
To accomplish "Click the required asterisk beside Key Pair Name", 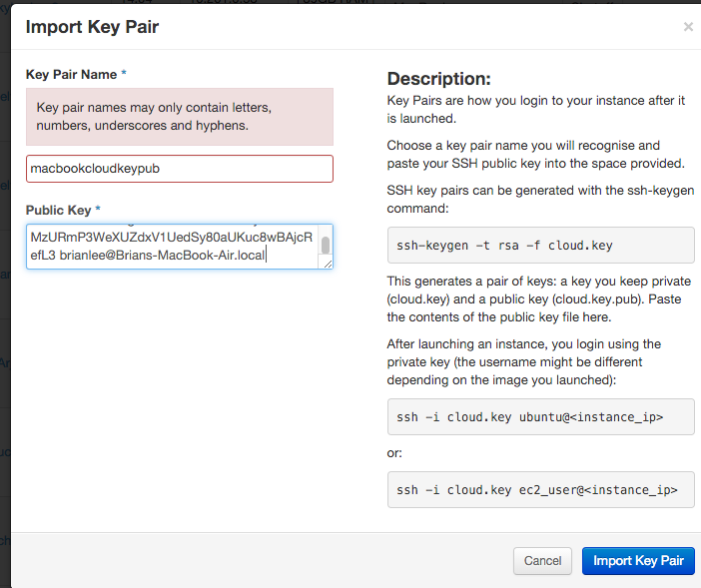I will pos(123,75).
